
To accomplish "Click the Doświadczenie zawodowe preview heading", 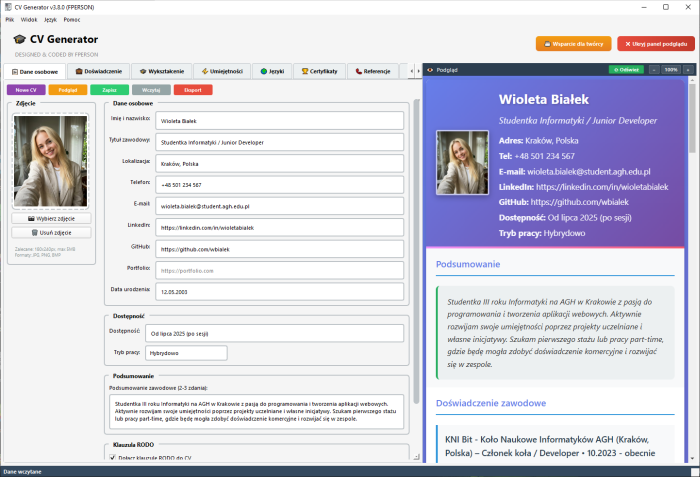I will click(491, 403).
